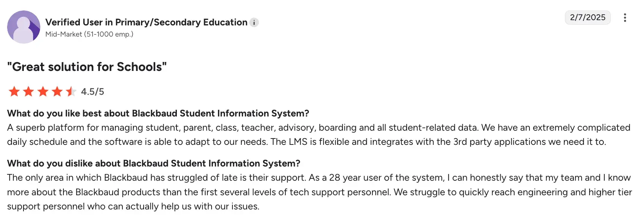Expand reviewer details using the info tooltip
The image size is (644, 221).
(254, 22)
